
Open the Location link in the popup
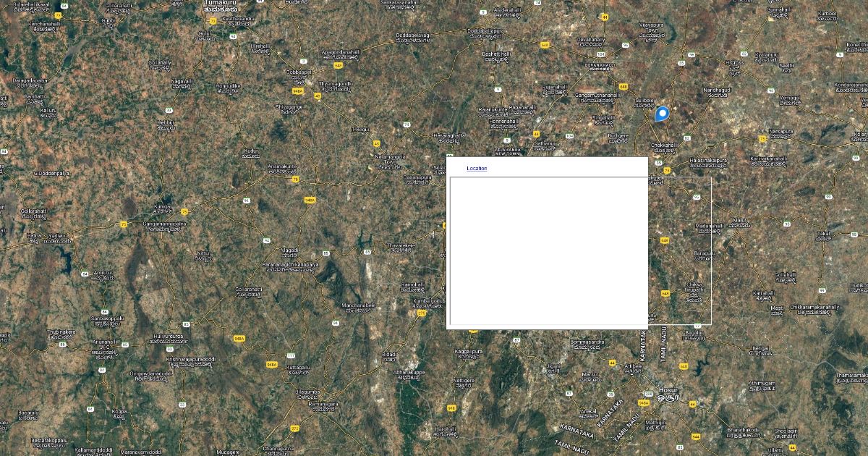[477, 169]
